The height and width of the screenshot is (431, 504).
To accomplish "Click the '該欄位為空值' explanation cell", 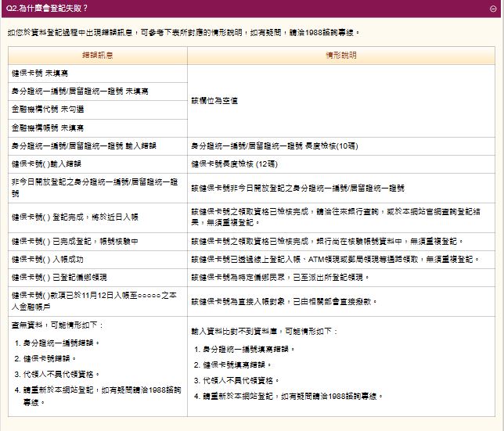I will pos(341,101).
